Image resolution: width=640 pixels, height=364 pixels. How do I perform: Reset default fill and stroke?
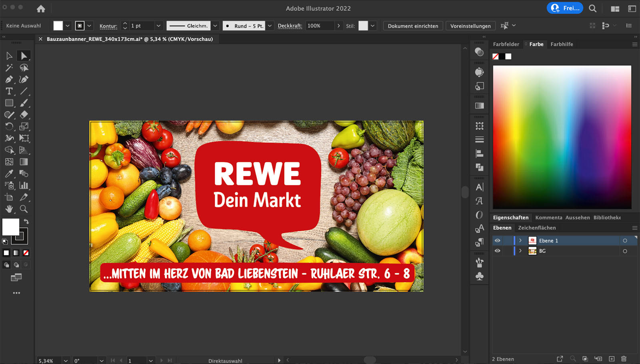tap(5, 241)
